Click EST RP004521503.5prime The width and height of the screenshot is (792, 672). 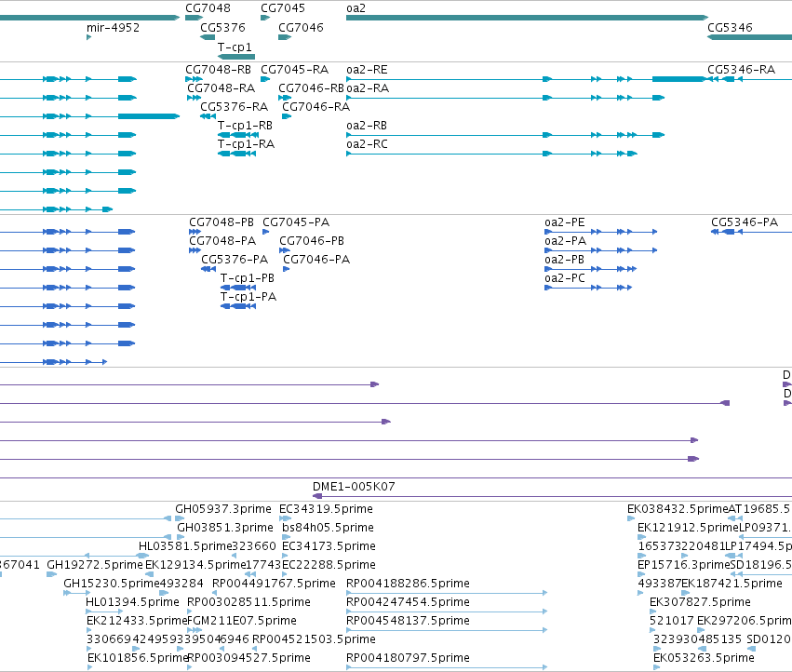pos(314,639)
